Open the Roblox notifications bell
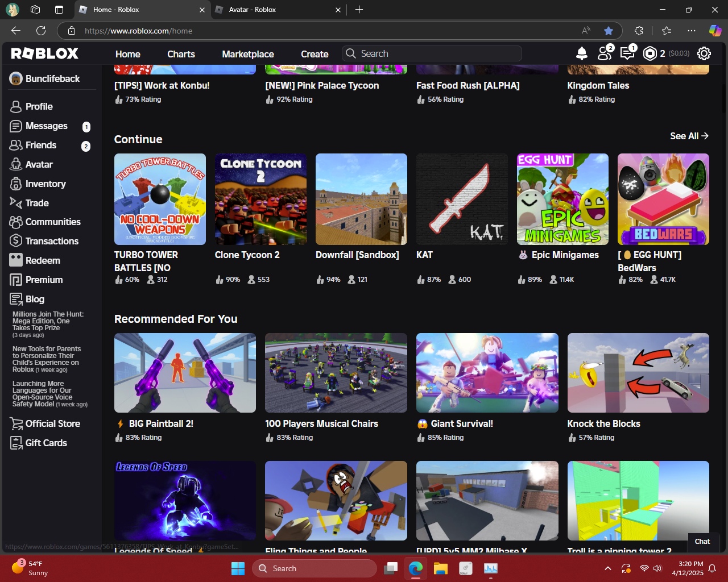Image resolution: width=728 pixels, height=582 pixels. click(581, 53)
